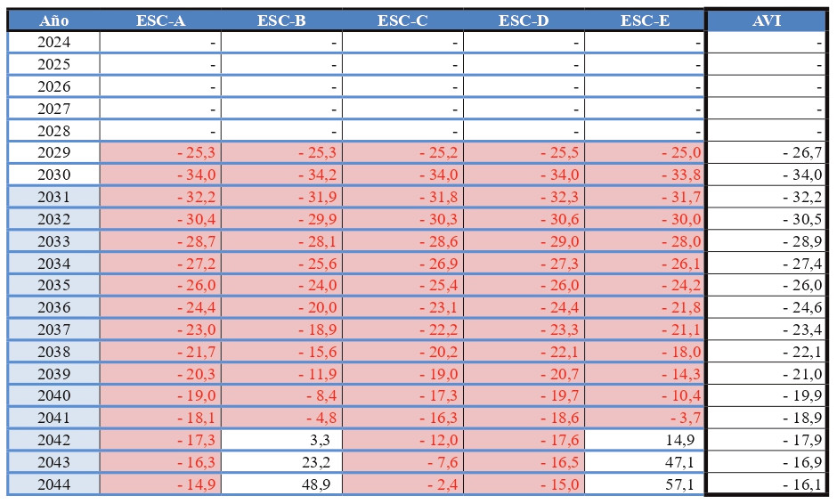The width and height of the screenshot is (837, 504).
Task: Select ESC-B value 48,9 in 2044
Action: [281, 485]
